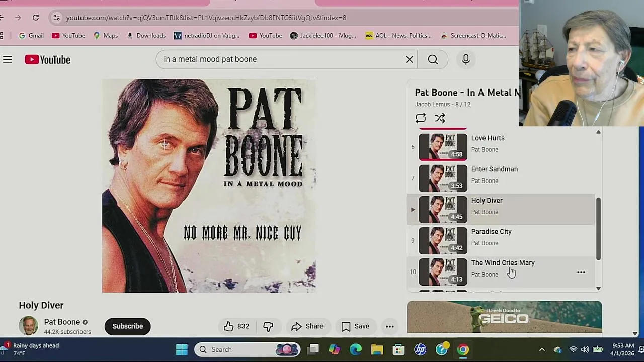Screen dimensions: 644x362
Task: Open more options for The Wind Cries Mary
Action: 581,272
